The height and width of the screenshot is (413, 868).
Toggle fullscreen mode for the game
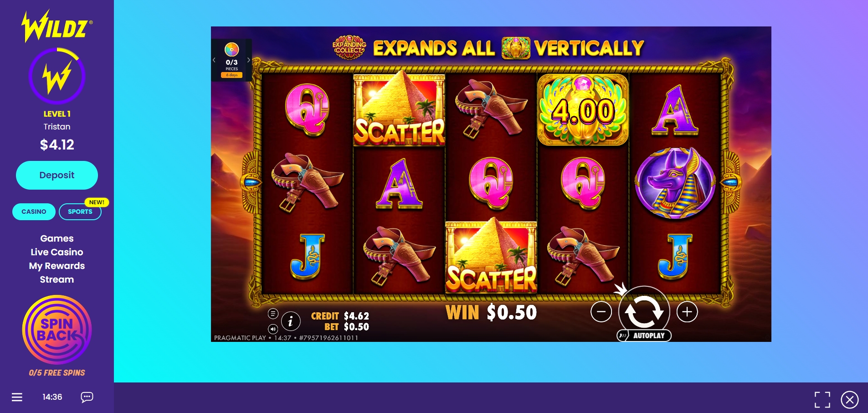pos(822,400)
